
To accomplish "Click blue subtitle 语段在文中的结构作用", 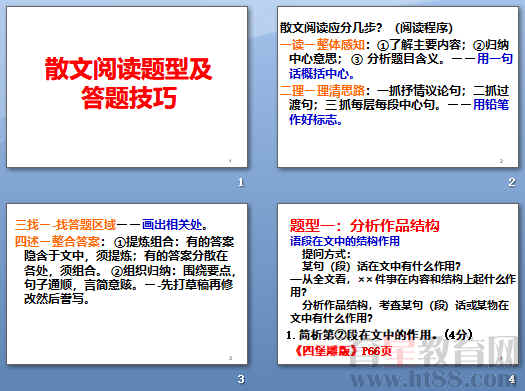I will (x=345, y=241).
